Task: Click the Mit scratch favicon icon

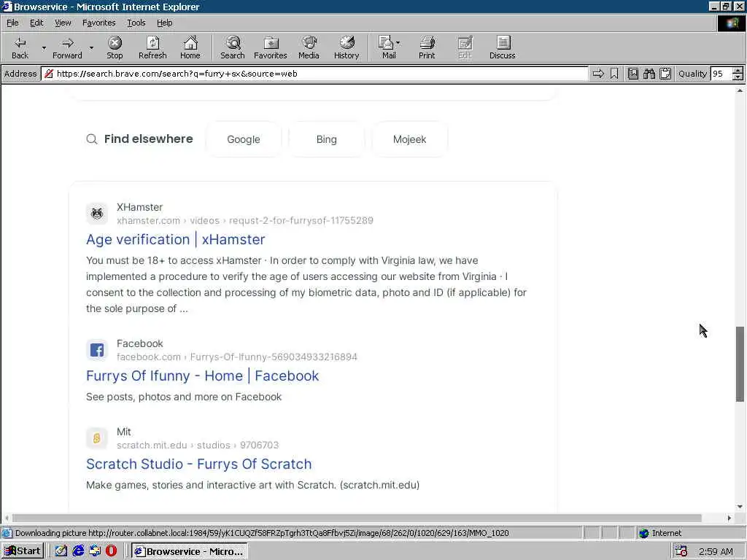Action: tap(97, 438)
